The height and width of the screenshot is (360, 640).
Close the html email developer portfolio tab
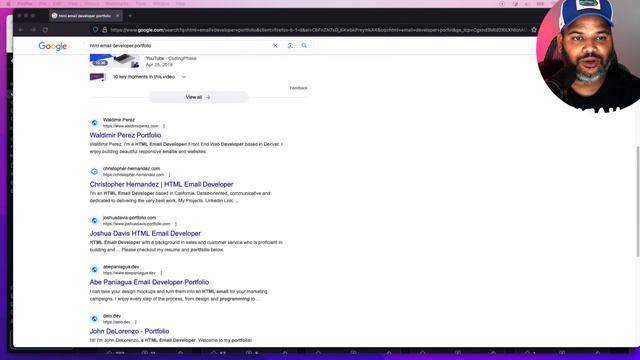tap(118, 16)
